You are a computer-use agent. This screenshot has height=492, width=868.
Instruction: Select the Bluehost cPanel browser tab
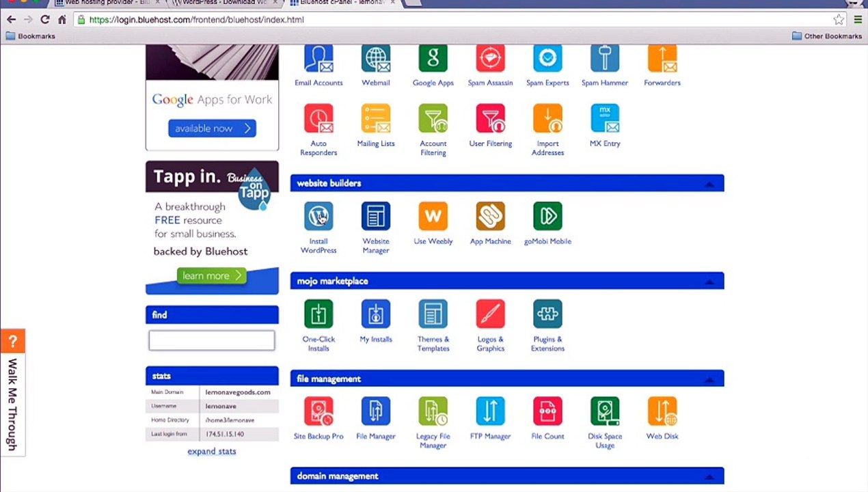(342, 3)
